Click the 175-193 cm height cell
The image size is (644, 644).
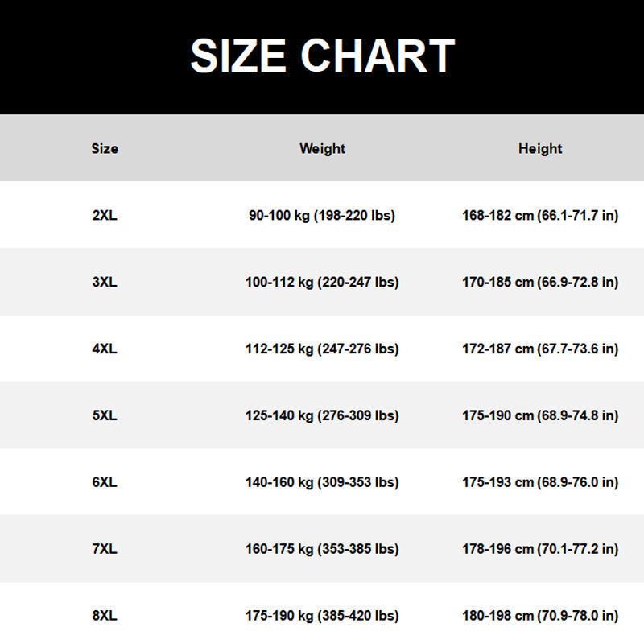(540, 482)
